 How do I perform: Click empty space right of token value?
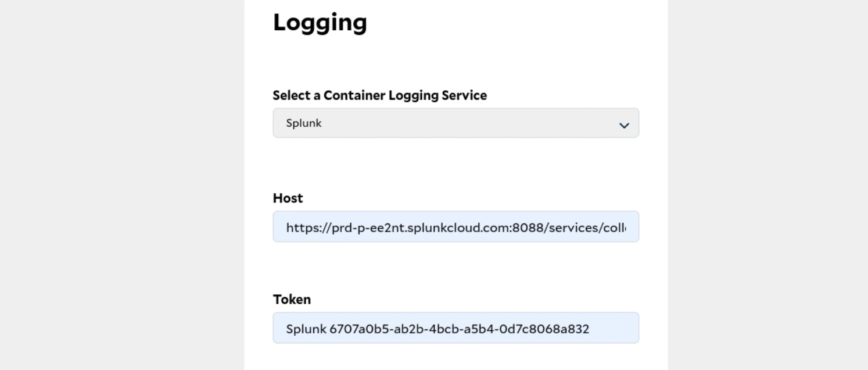(x=614, y=328)
